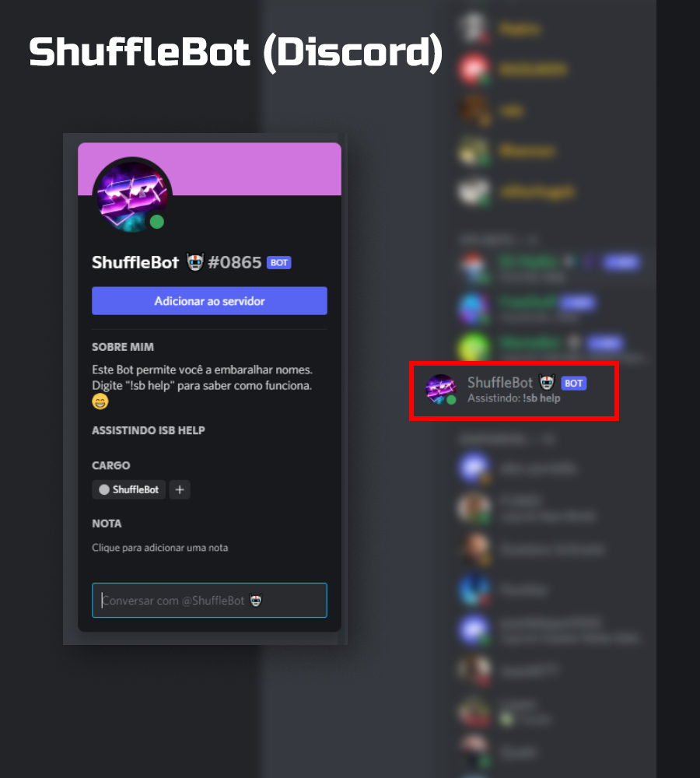Click the 'Conversar com @ShuffleBot' message box
Image resolution: width=700 pixels, height=778 pixels.
click(209, 601)
